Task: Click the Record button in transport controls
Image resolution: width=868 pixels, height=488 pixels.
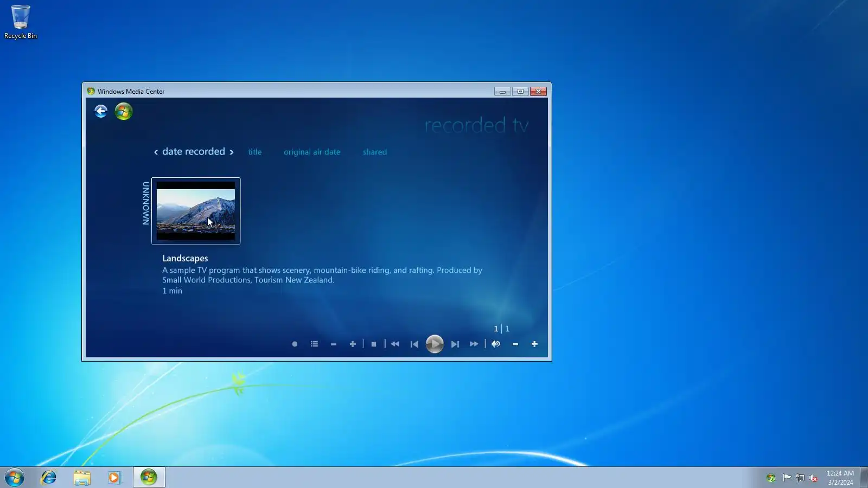Action: click(295, 344)
